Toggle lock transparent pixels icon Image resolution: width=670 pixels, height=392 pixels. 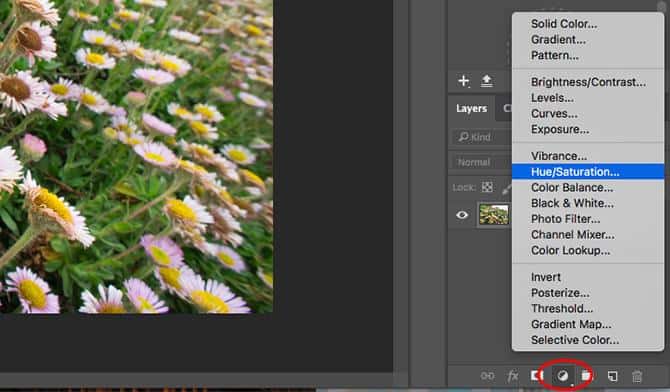(x=487, y=187)
